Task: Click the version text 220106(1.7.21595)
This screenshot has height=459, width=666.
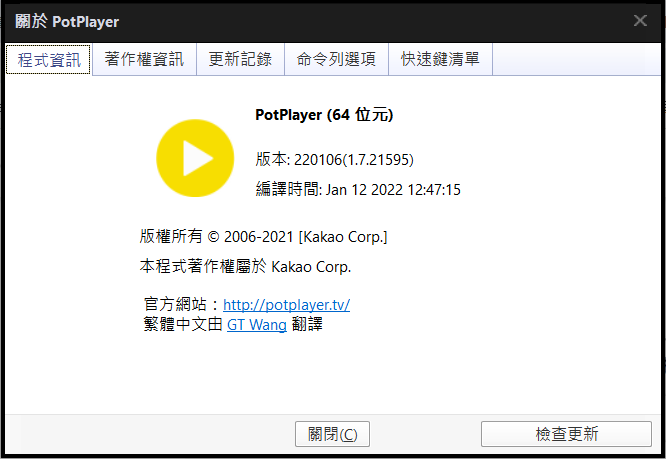Action: coord(354,160)
